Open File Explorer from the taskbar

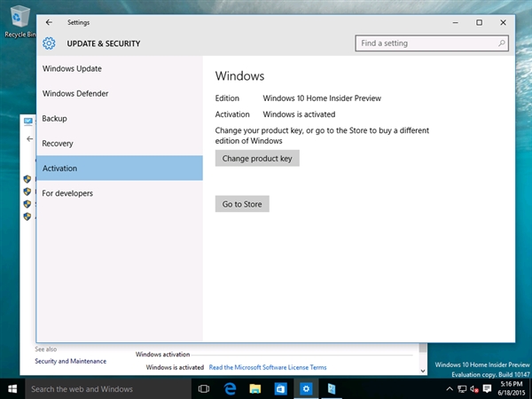pyautogui.click(x=255, y=389)
